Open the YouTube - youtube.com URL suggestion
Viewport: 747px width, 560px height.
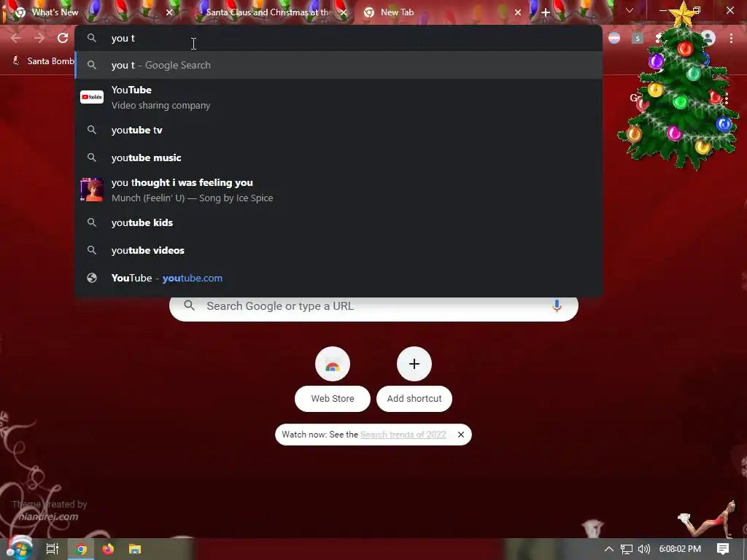click(x=338, y=278)
